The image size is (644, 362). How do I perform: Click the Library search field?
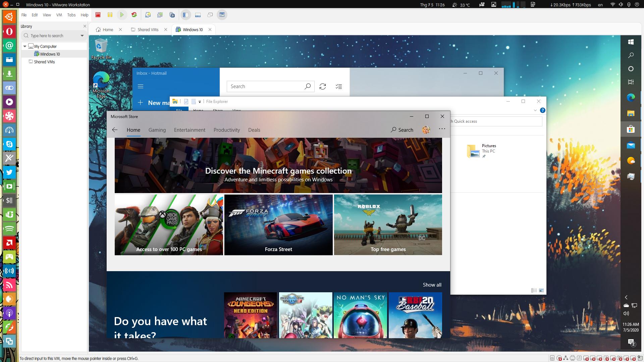pyautogui.click(x=54, y=36)
